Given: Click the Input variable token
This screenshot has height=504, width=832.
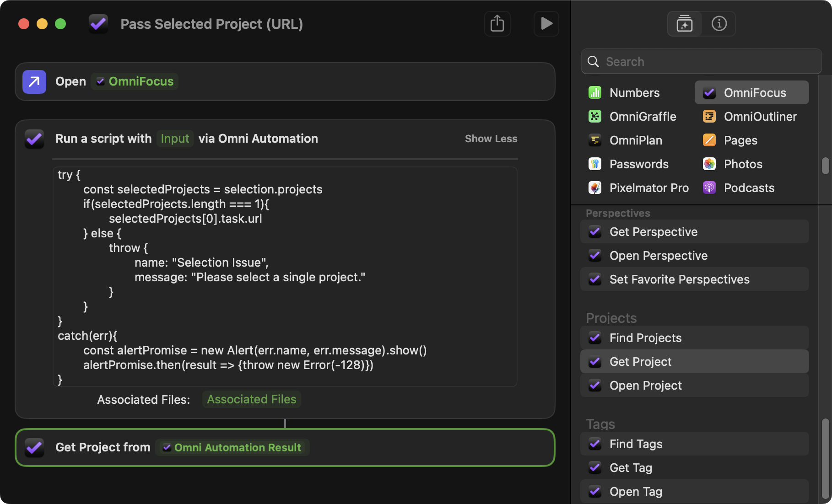Looking at the screenshot, I should coord(175,139).
